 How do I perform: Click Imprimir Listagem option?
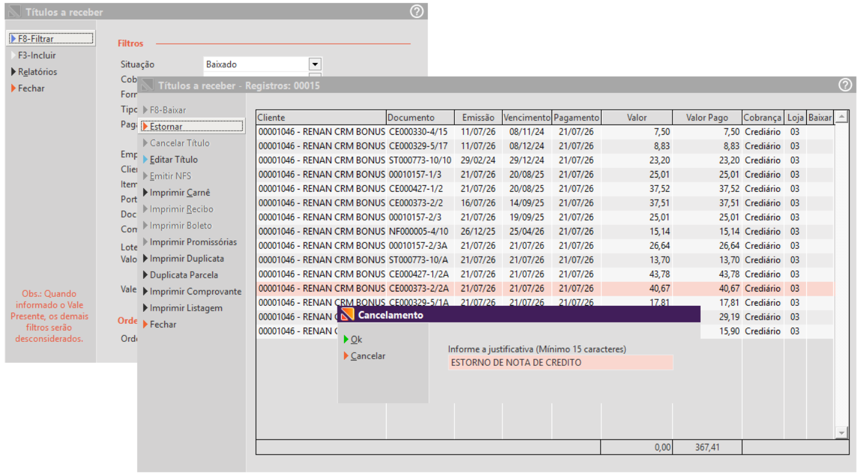[186, 308]
